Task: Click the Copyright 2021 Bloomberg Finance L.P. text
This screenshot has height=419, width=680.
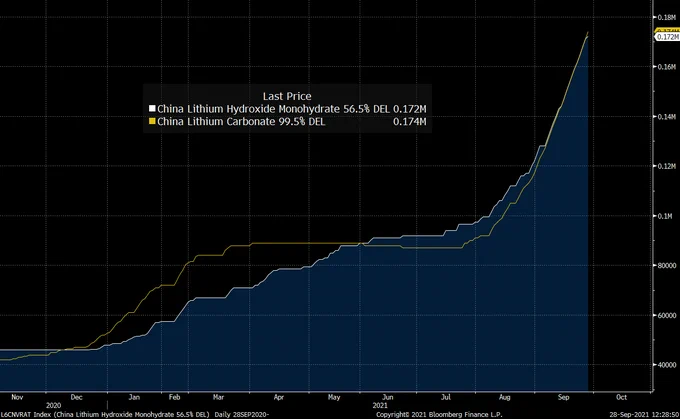Action: pyautogui.click(x=439, y=415)
